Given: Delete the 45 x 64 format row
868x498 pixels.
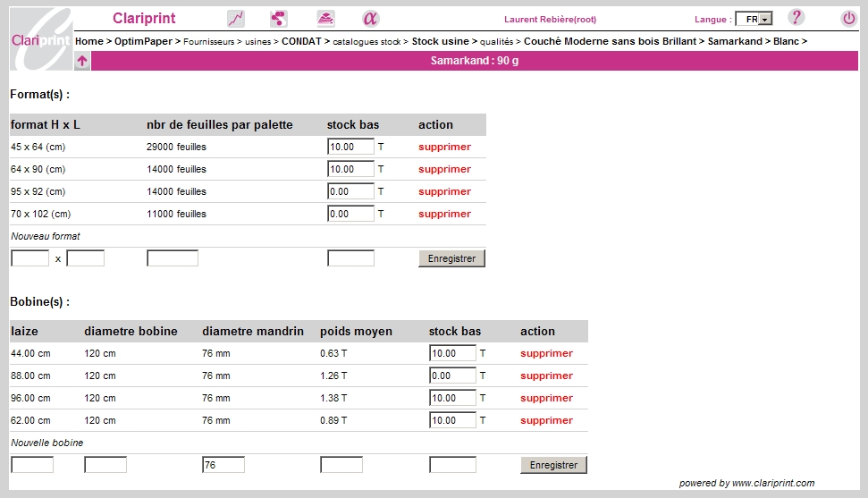Looking at the screenshot, I should coord(444,147).
